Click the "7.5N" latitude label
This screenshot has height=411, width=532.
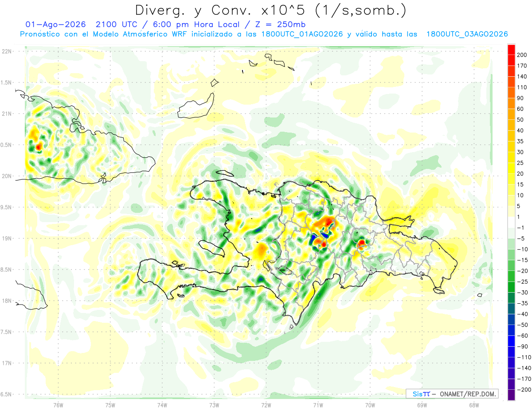click(x=7, y=332)
